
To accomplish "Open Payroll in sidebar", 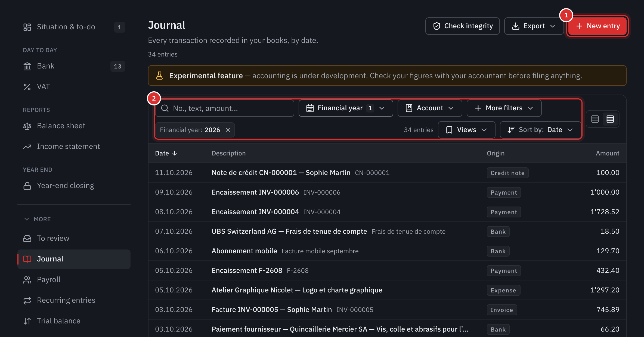I will 74,280.
